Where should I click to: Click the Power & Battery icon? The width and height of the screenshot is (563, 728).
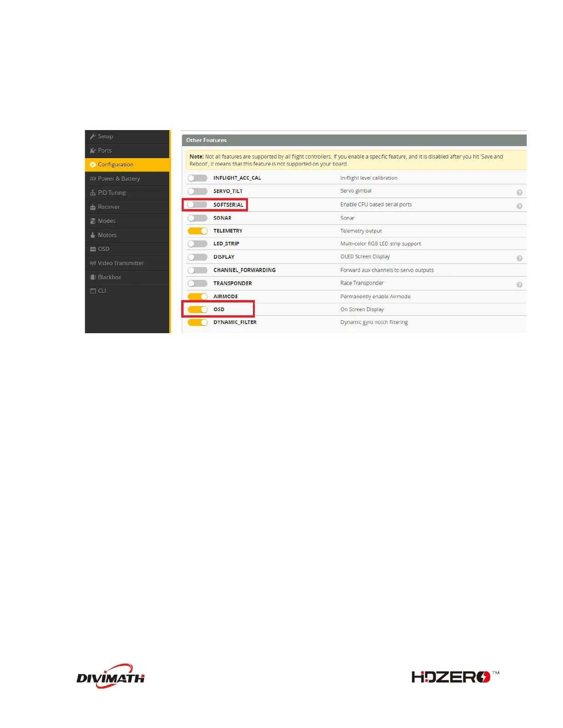93,179
